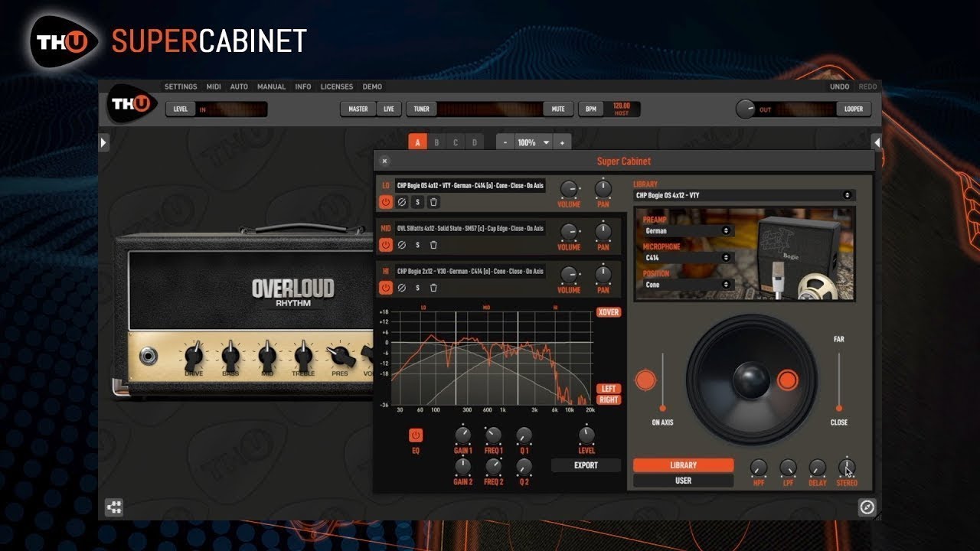980x551 pixels.
Task: Click the FREQ 1 knob
Action: (x=493, y=435)
